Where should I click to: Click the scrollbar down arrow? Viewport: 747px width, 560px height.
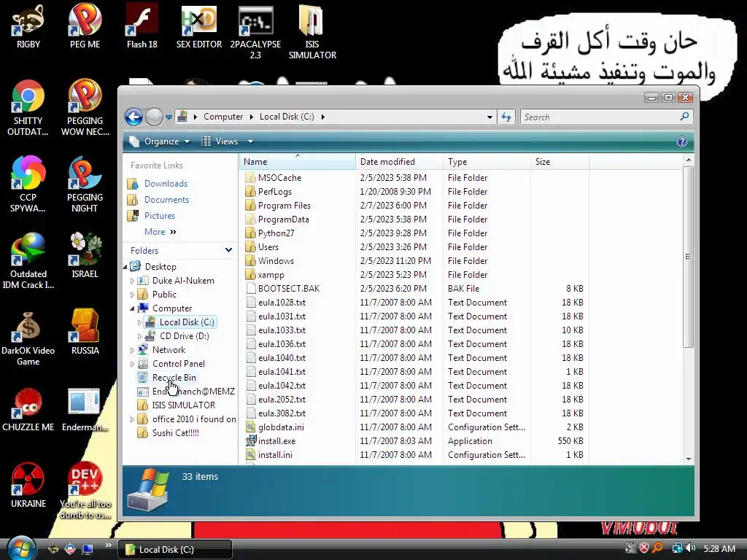coord(688,459)
